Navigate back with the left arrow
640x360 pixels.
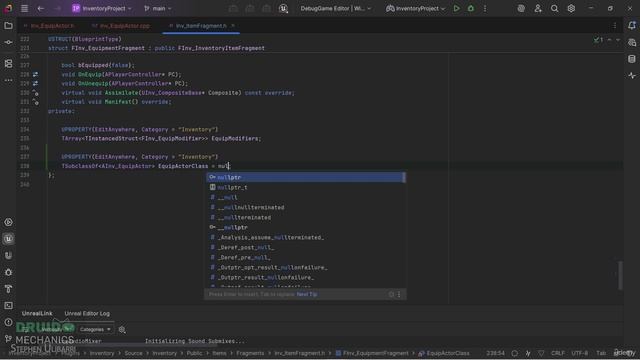click(40, 8)
